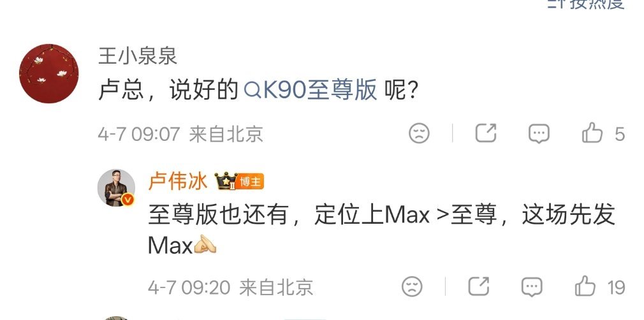The image size is (644, 320).
Task: Open the username 卢伟冰
Action: click(178, 181)
